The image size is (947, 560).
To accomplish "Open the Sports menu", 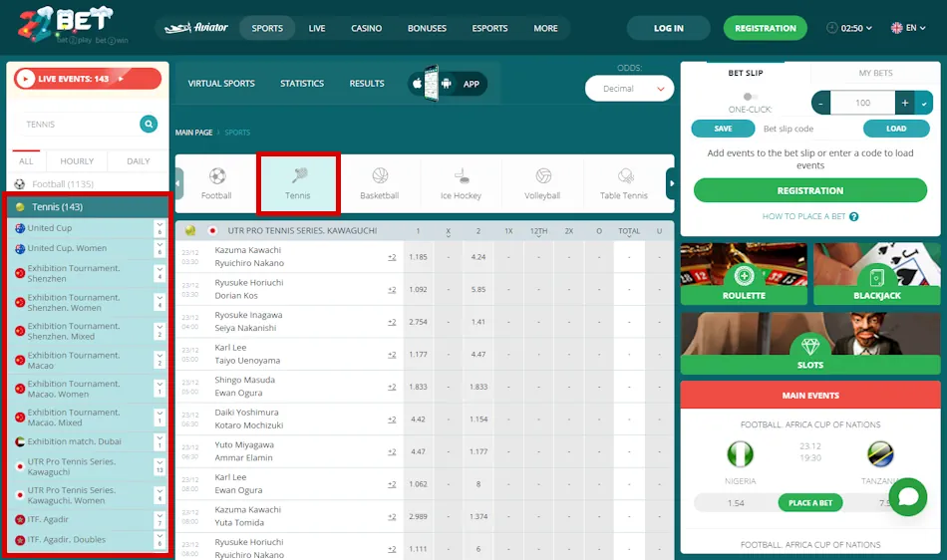I will click(x=267, y=28).
